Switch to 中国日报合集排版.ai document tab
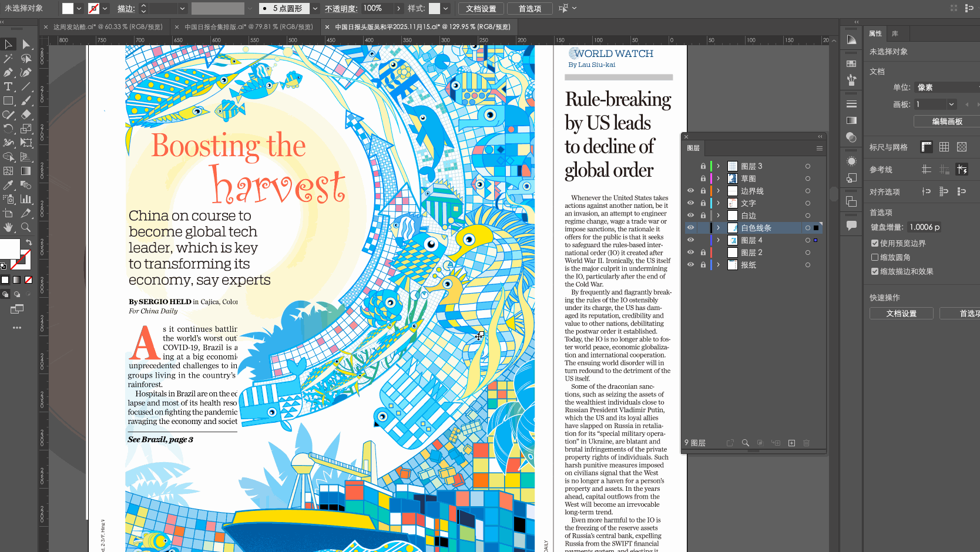This screenshot has width=980, height=552. (x=249, y=26)
